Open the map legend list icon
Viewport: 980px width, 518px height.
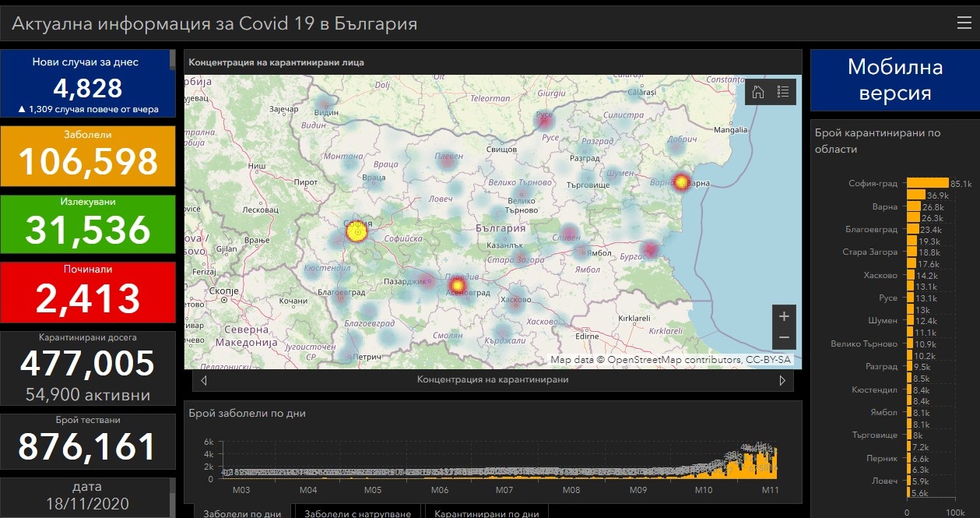click(x=783, y=92)
